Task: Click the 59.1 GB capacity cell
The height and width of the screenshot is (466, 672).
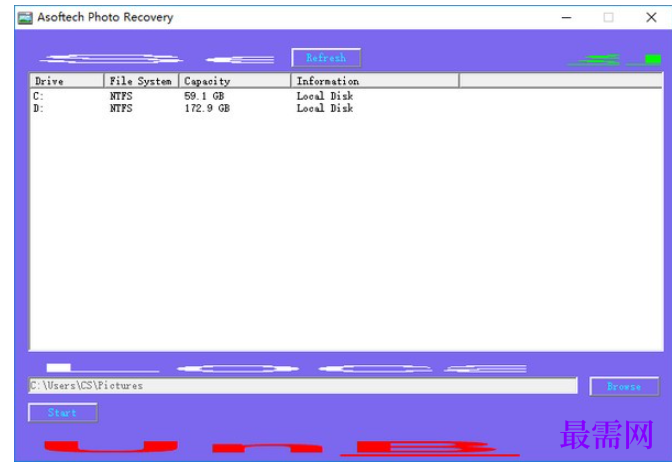Action: (x=204, y=96)
